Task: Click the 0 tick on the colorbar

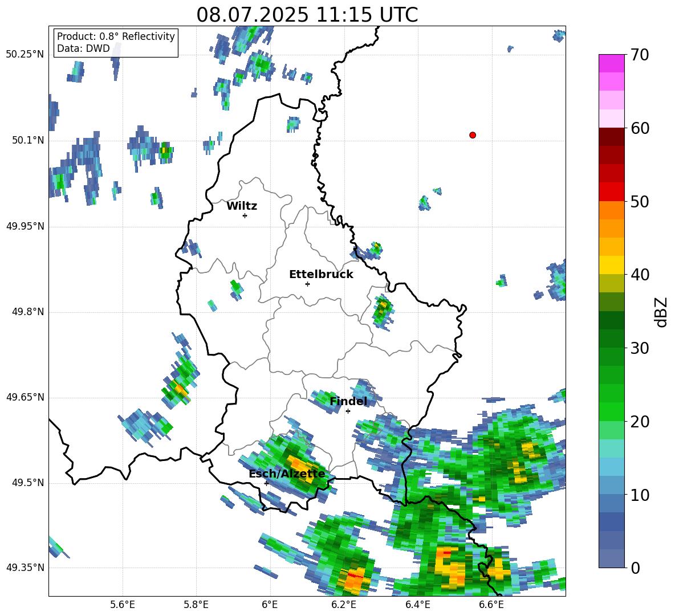Action: pos(635,568)
